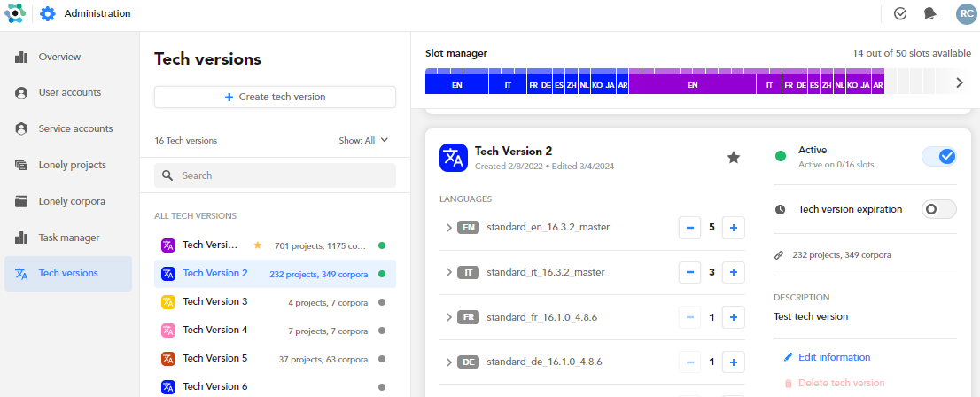The image size is (980, 397).
Task: Open Task manager in sidebar
Action: tap(68, 237)
